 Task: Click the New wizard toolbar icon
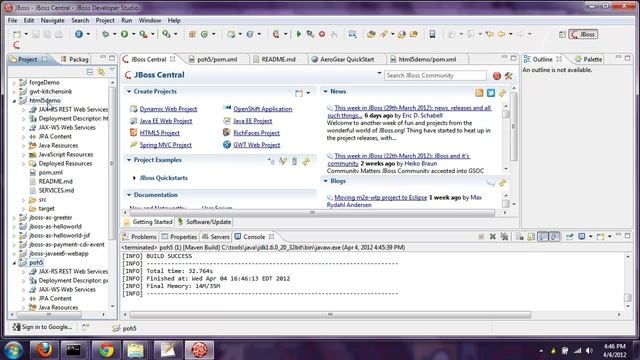coord(17,34)
